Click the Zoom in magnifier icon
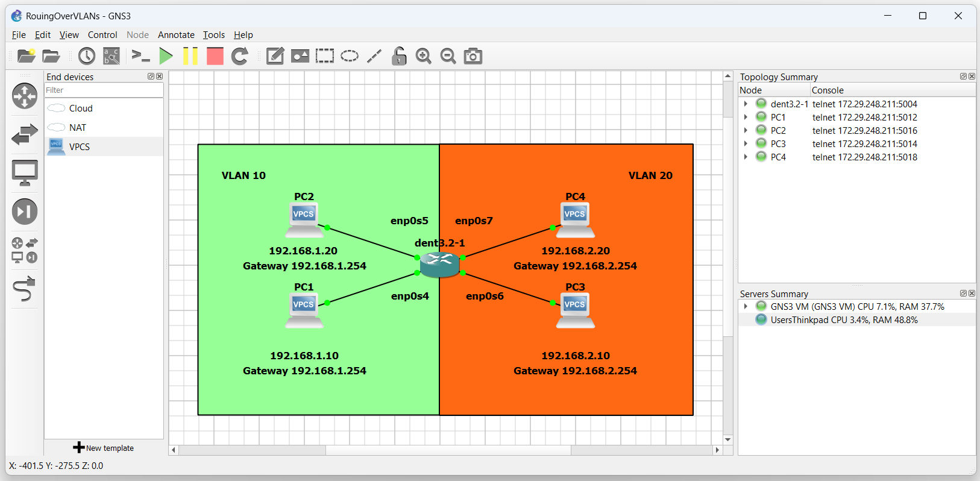The height and width of the screenshot is (481, 980). coord(423,56)
